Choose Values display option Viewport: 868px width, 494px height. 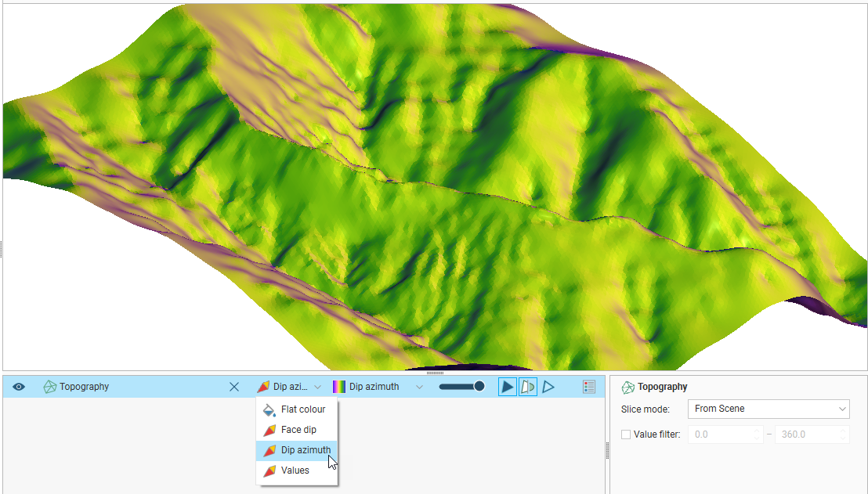(x=295, y=471)
